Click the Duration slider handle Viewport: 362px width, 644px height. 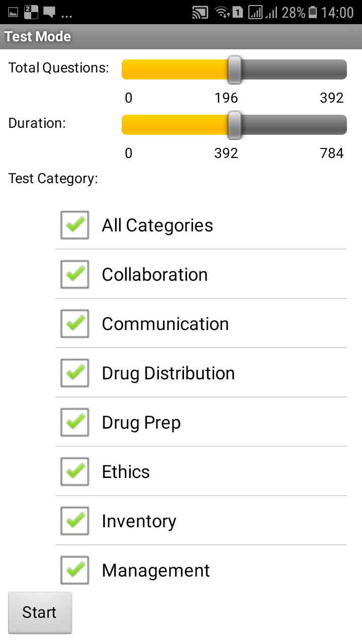pos(234,125)
